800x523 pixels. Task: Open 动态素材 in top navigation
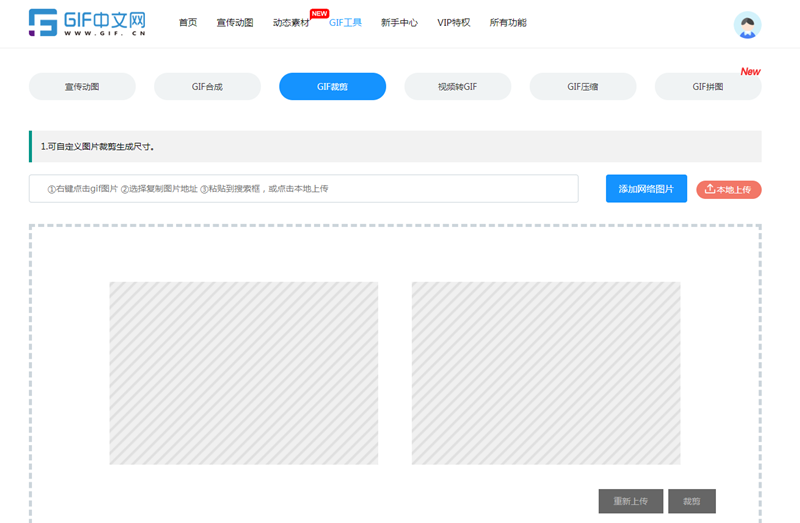pyautogui.click(x=291, y=23)
